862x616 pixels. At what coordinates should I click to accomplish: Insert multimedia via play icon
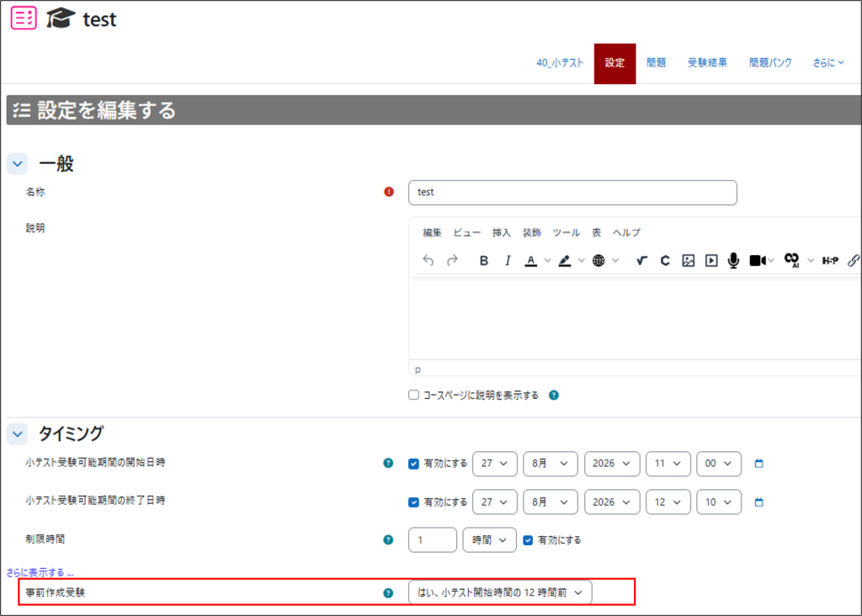coord(711,261)
